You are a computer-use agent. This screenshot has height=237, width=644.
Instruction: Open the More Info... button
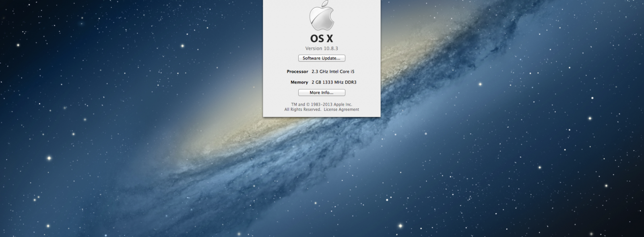(322, 93)
